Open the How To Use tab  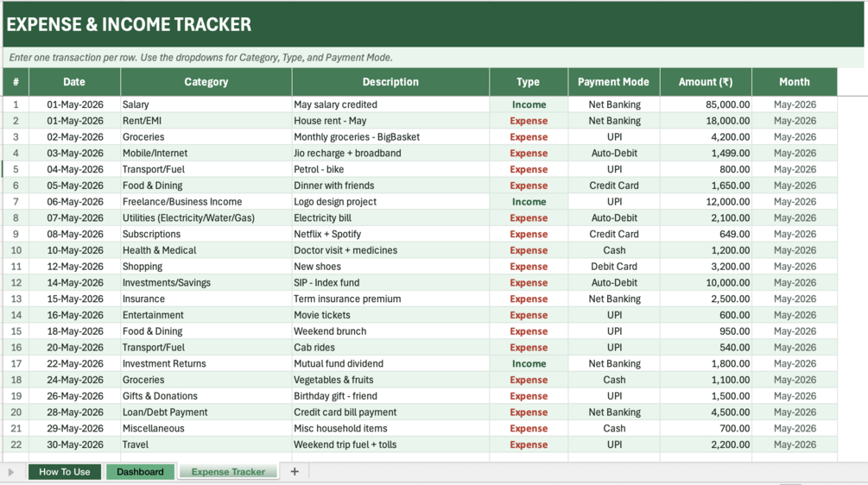click(x=65, y=472)
